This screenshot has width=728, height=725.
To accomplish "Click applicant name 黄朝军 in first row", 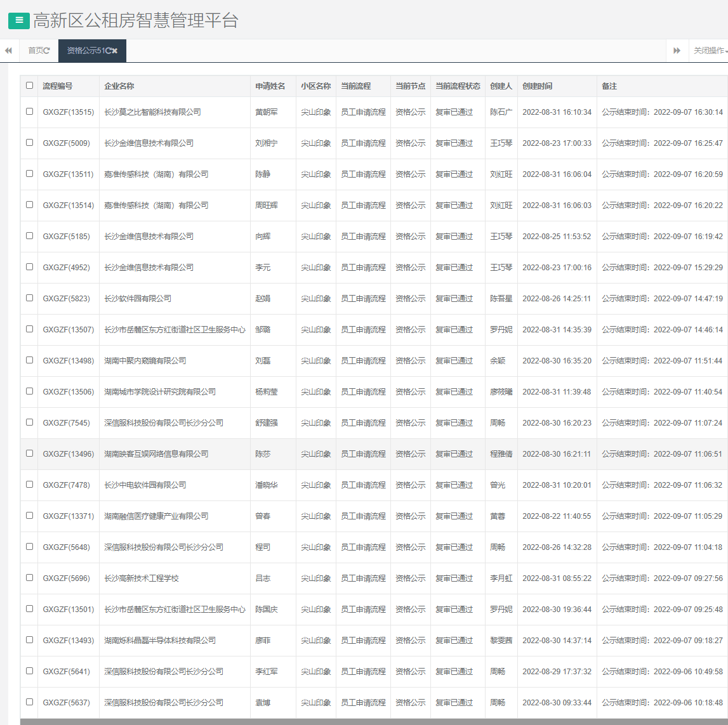I will pyautogui.click(x=267, y=112).
